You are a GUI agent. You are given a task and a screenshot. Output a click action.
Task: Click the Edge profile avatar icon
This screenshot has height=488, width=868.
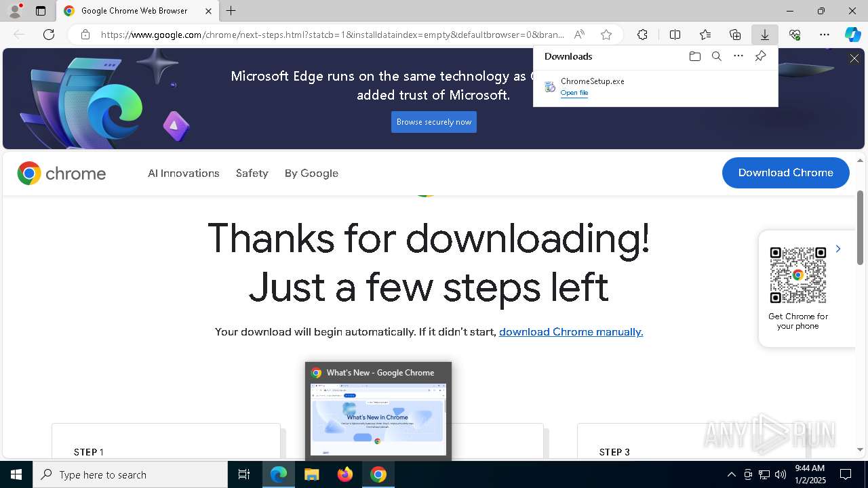tap(14, 11)
